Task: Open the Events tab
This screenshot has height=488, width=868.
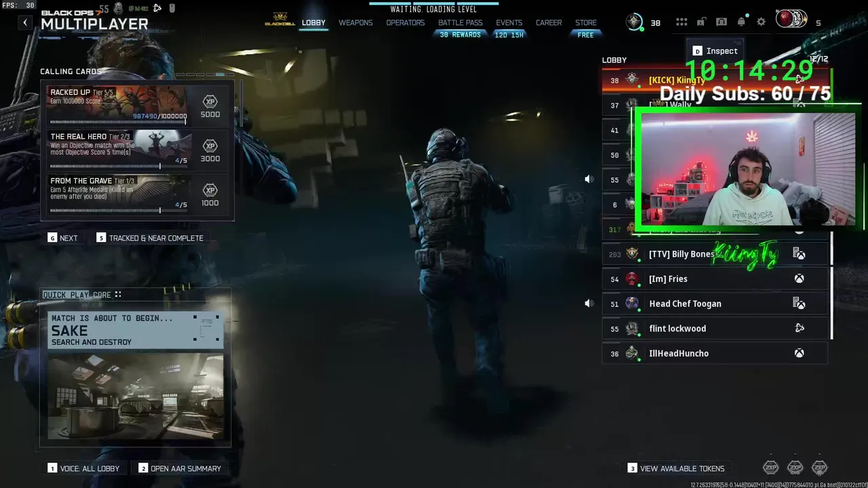Action: [x=509, y=22]
